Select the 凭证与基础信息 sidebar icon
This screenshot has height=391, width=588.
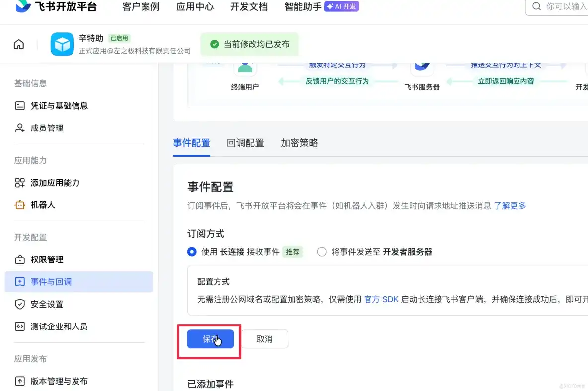coord(20,106)
